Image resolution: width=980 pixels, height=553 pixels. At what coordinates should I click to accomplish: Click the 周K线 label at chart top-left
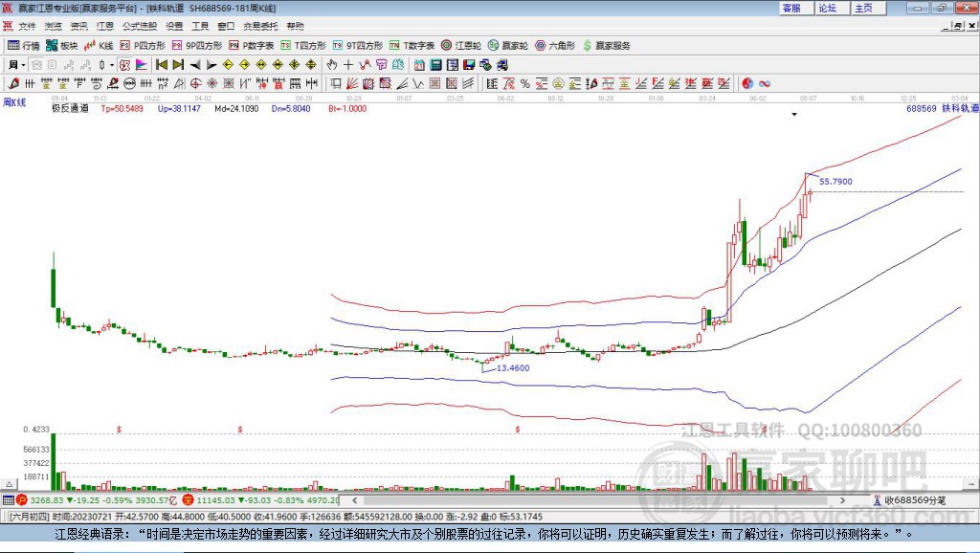click(x=14, y=102)
